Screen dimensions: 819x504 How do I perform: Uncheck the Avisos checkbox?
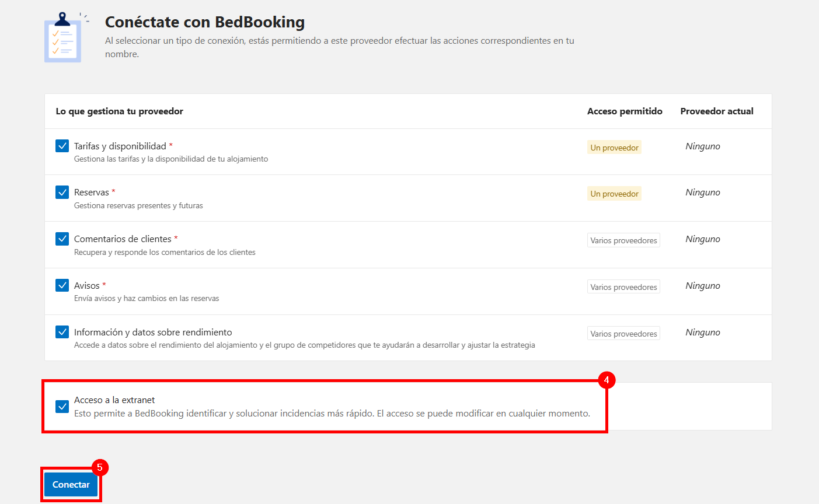[x=62, y=285]
